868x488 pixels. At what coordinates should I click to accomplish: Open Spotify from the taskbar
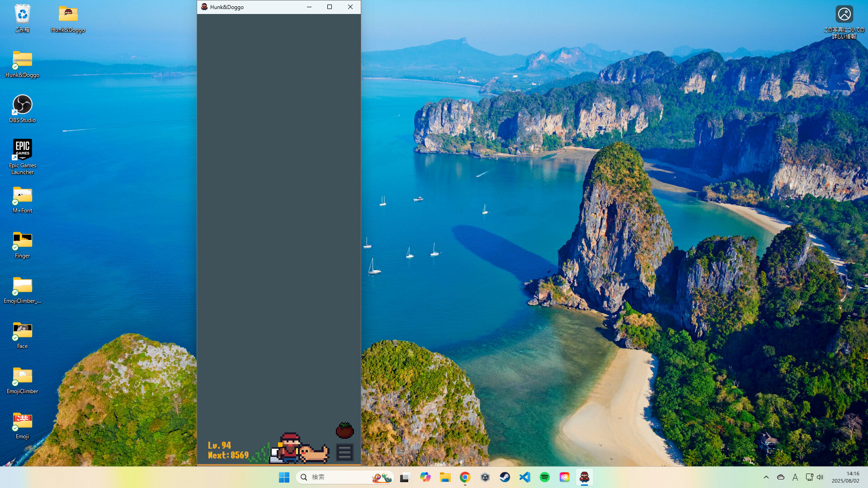tap(544, 477)
